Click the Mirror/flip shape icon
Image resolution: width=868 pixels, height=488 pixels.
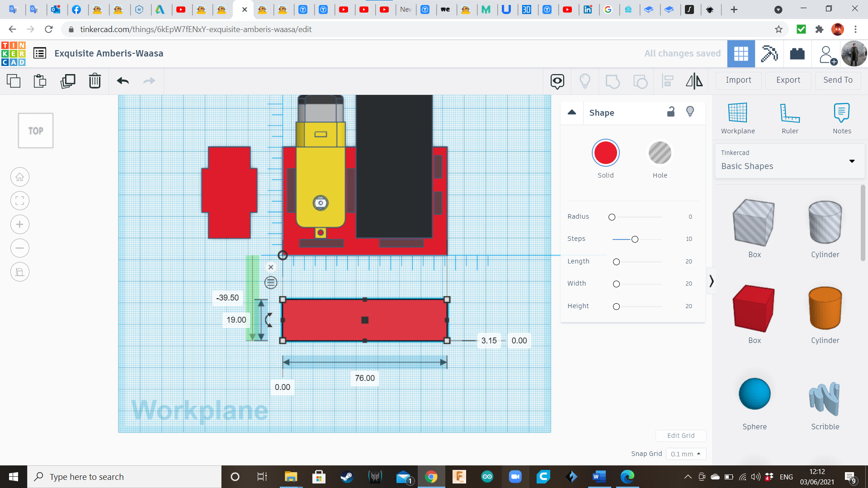tap(694, 80)
